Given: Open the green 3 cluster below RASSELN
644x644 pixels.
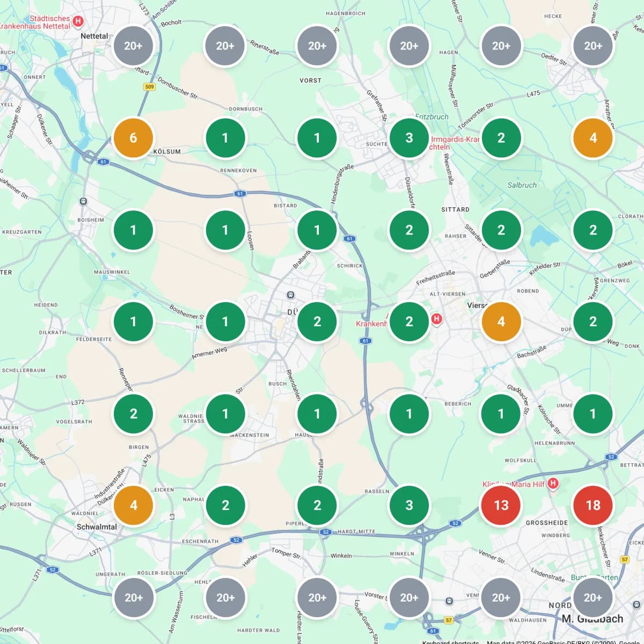Looking at the screenshot, I should (x=409, y=505).
